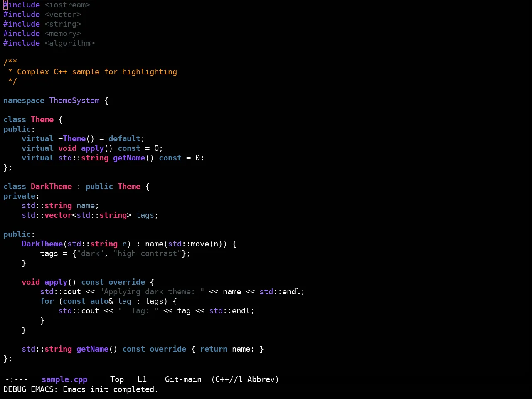Image resolution: width=532 pixels, height=399 pixels.
Task: Click the 'default' keyword
Action: pyautogui.click(x=124, y=139)
